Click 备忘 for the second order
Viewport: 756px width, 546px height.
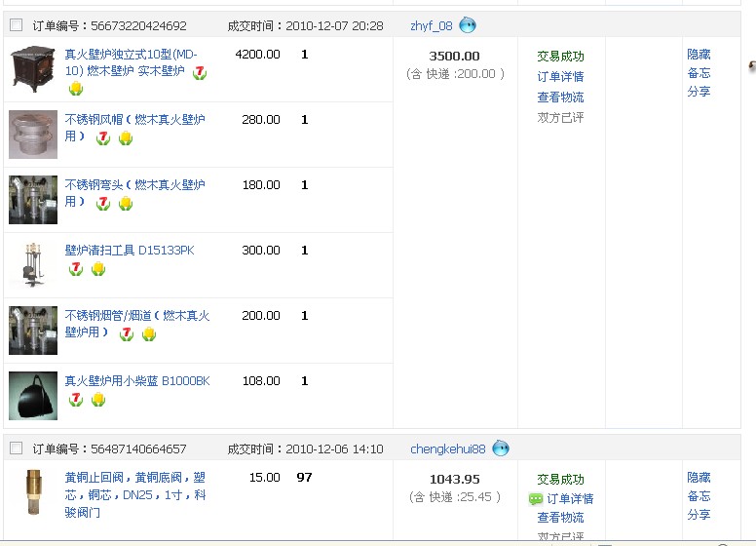(699, 496)
